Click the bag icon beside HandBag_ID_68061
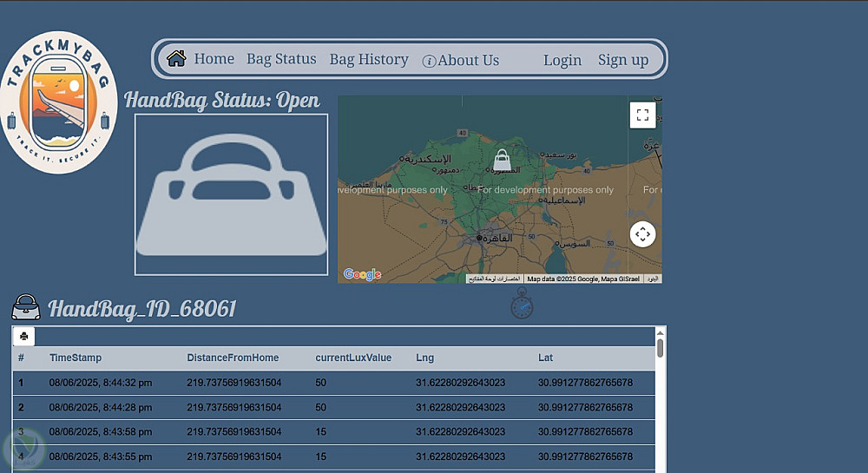 (26, 307)
